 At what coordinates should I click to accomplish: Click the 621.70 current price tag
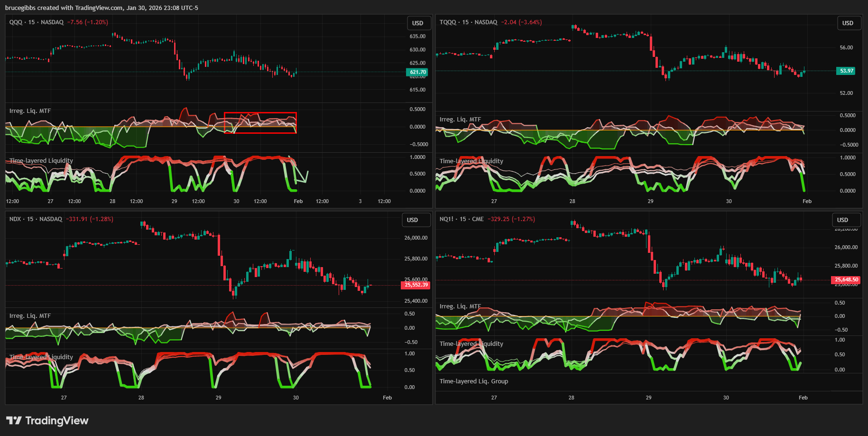pos(417,72)
